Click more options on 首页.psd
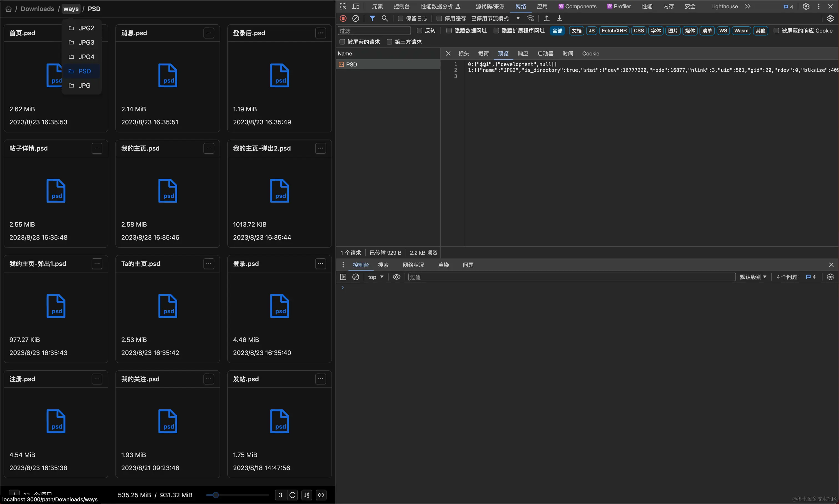 97,33
